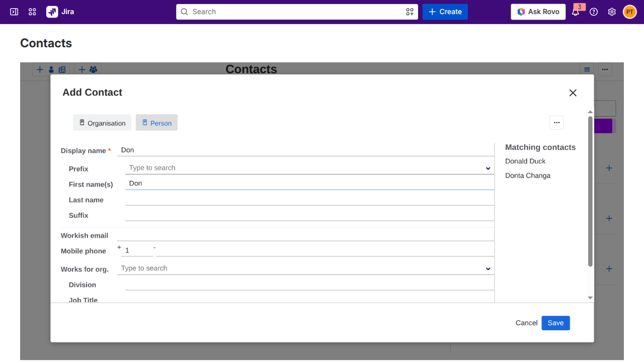Focus the Jira Search field
The image size is (644, 362).
coord(297,12)
